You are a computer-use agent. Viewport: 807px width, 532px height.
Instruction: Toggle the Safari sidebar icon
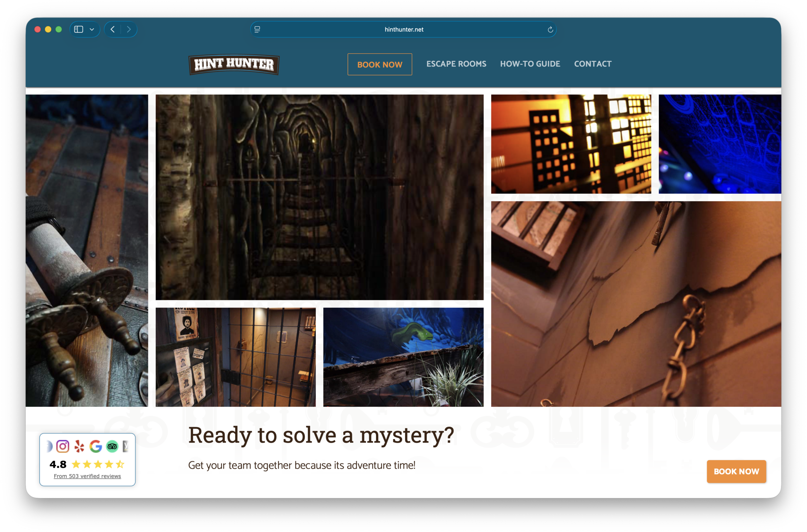click(79, 29)
